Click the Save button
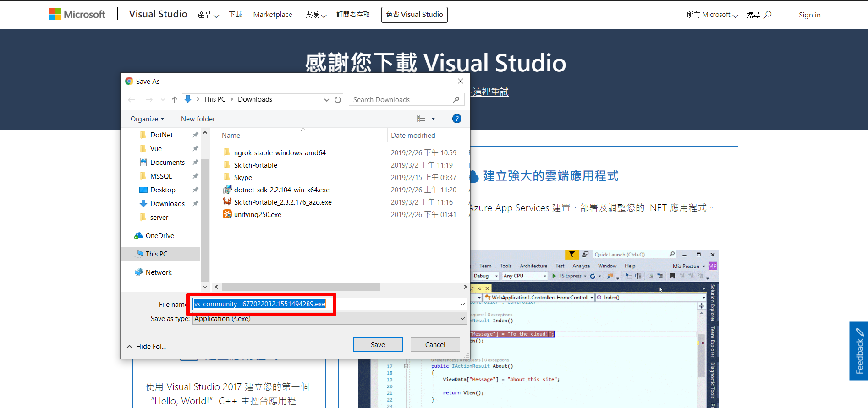 pyautogui.click(x=378, y=345)
